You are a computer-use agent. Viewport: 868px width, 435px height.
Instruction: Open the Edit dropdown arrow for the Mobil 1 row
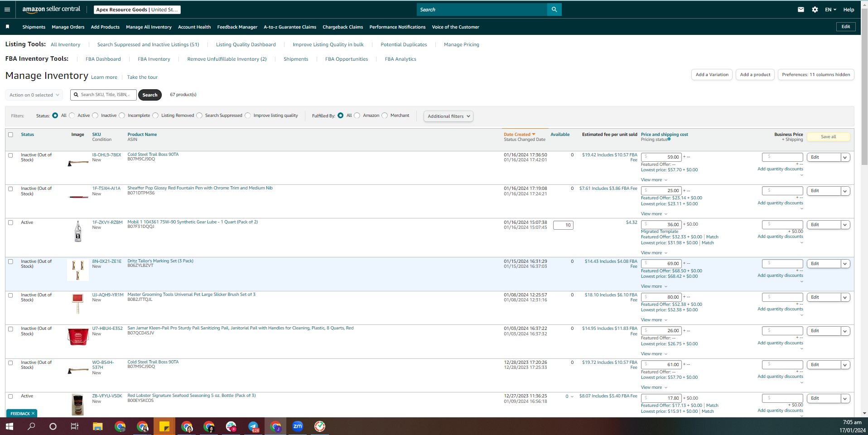[845, 225]
